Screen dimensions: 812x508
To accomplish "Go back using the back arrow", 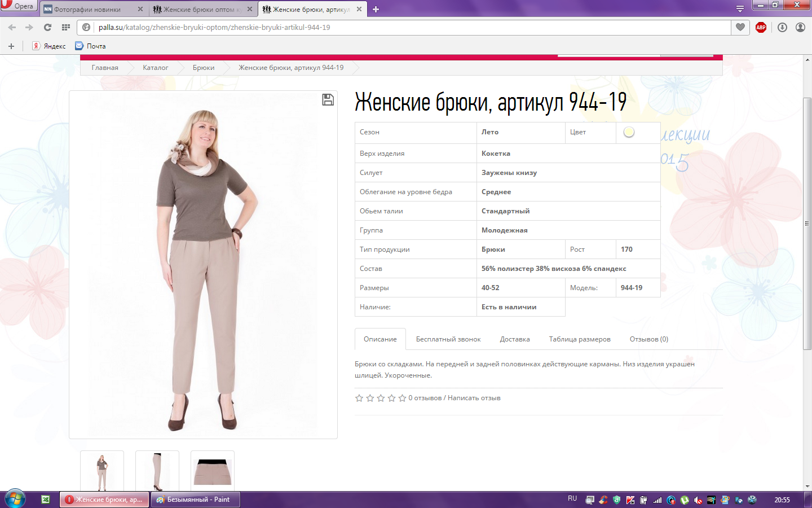I will click(12, 27).
